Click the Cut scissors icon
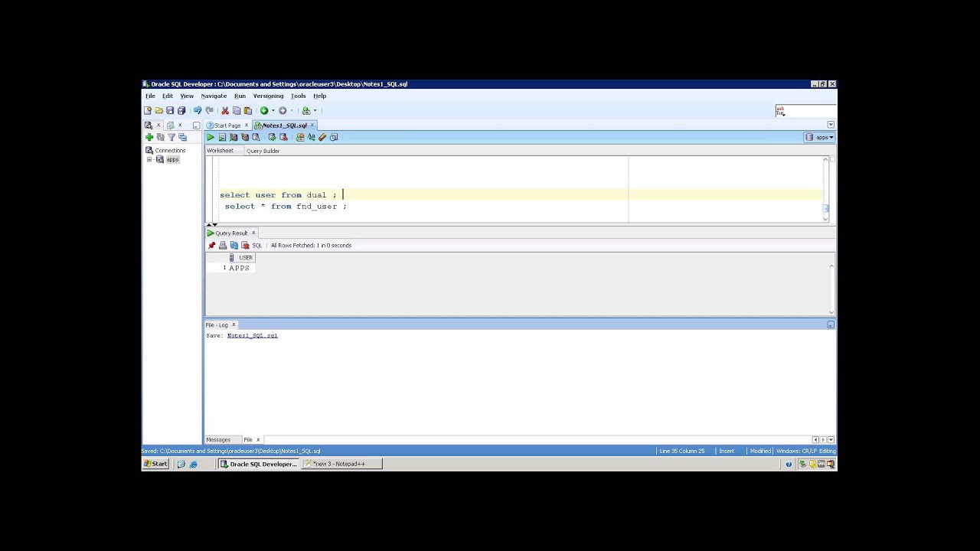Image resolution: width=980 pixels, height=551 pixels. [225, 110]
